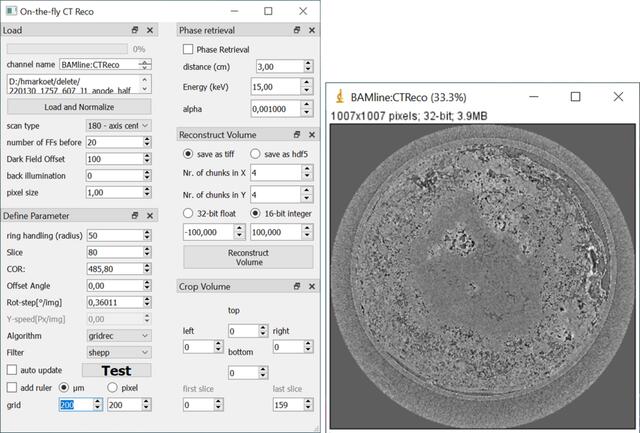Open the Filter shepp dropdown
This screenshot has height=433, width=640.
coord(119,353)
